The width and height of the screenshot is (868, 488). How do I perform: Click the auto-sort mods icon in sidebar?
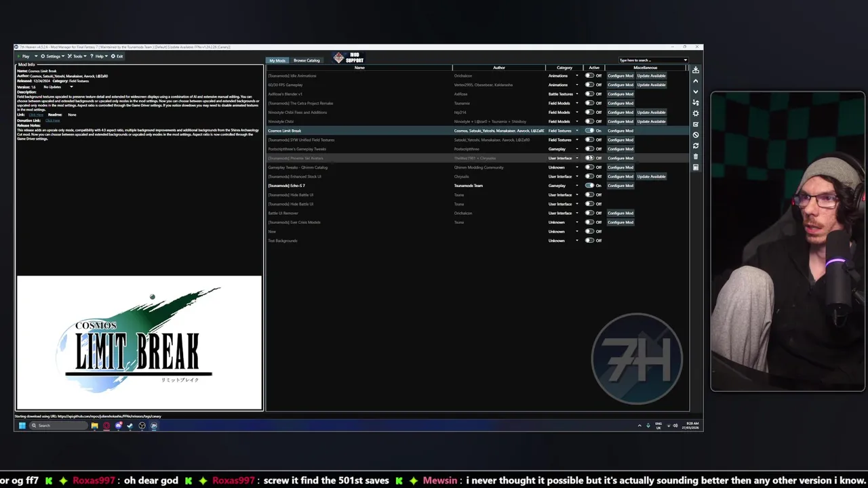click(696, 102)
